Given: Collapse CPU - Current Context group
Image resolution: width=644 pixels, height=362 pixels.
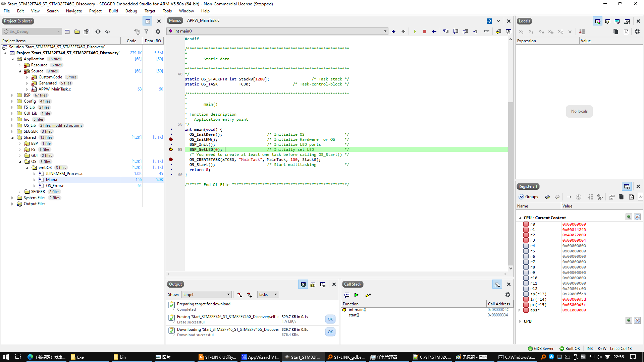Looking at the screenshot, I should [520, 218].
